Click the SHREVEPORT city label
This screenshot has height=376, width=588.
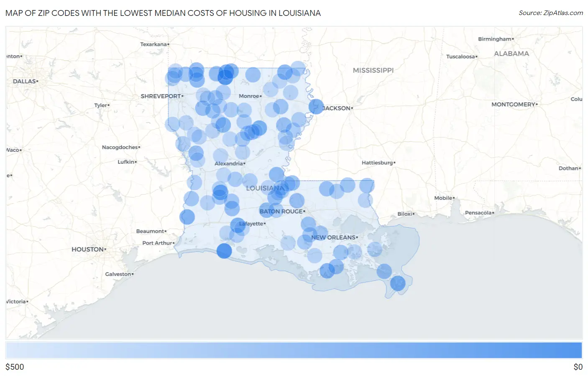(x=161, y=96)
